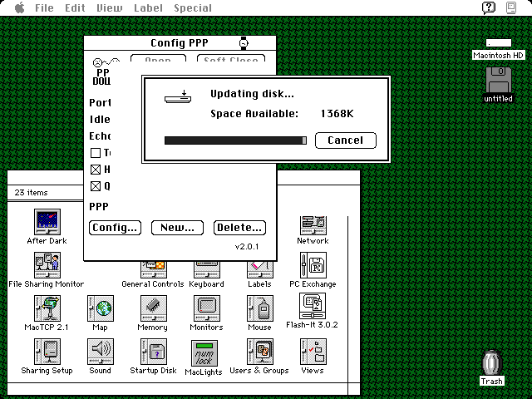Screen dimensions: 532x399
Task: Open the MacTCP 2.1 control panel
Action: pyautogui.click(x=47, y=308)
